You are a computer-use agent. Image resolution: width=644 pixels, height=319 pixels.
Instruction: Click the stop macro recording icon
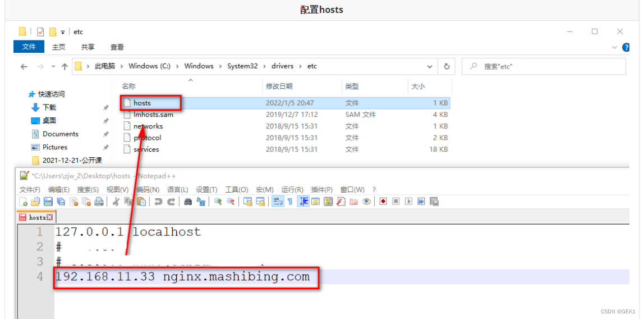pyautogui.click(x=396, y=202)
